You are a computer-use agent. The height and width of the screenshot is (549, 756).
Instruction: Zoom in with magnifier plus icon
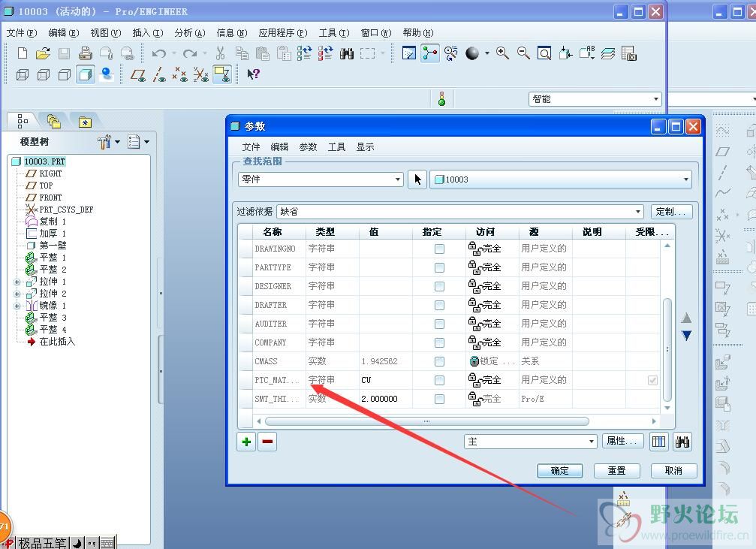pyautogui.click(x=502, y=53)
